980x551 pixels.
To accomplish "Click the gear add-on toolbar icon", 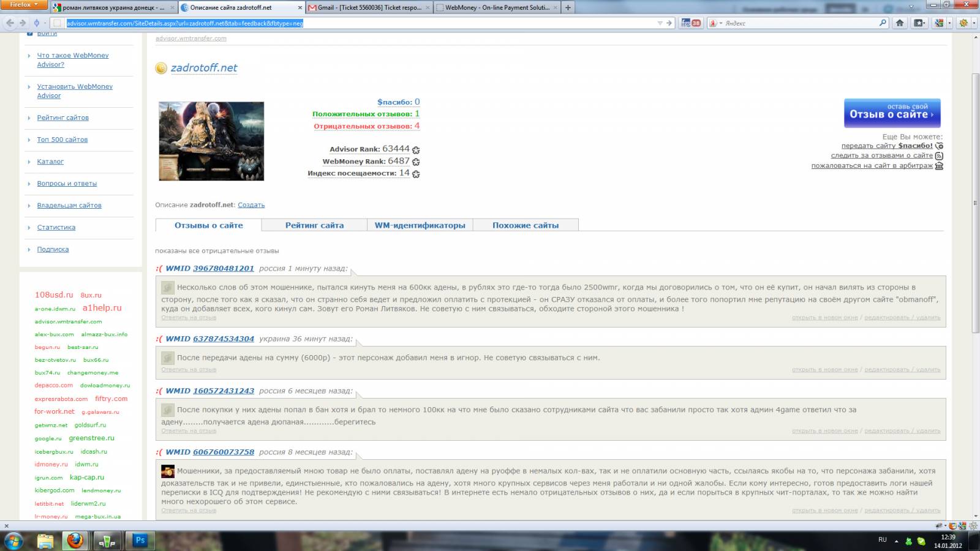I will 963,23.
